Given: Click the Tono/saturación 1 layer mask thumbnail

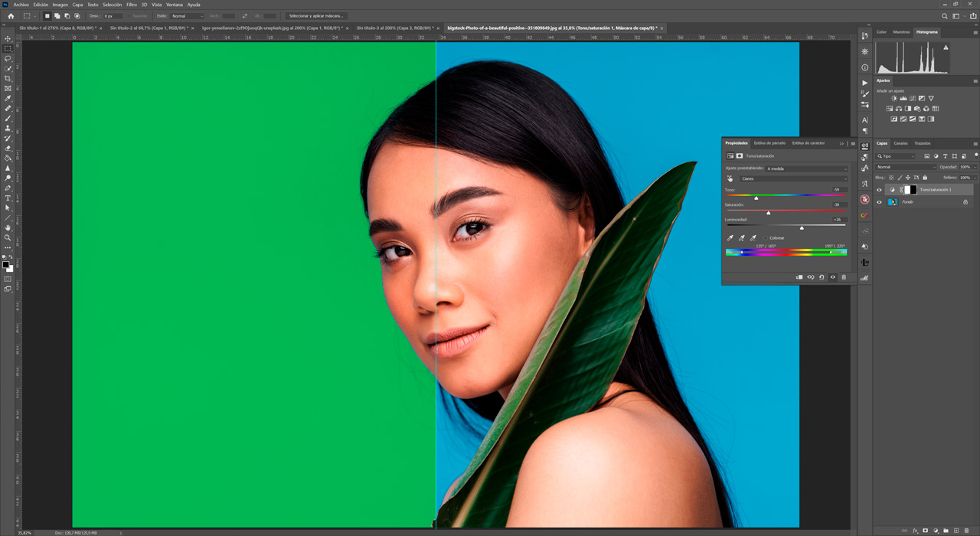Looking at the screenshot, I should coord(910,190).
